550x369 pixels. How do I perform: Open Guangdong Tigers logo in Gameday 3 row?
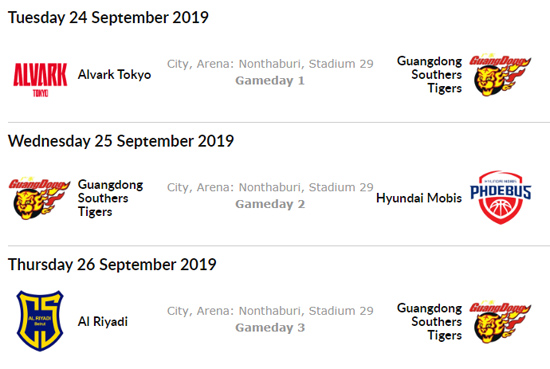tap(500, 322)
